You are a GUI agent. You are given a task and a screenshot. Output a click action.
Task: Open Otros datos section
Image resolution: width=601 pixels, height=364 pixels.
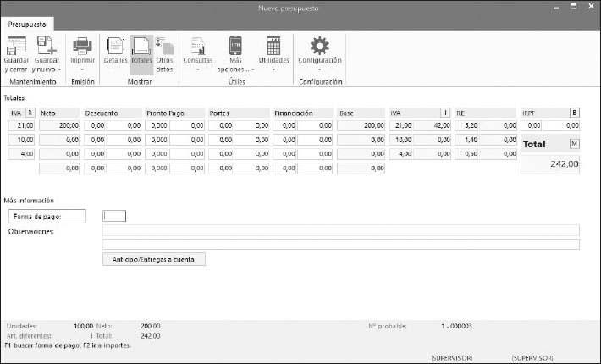[164, 46]
